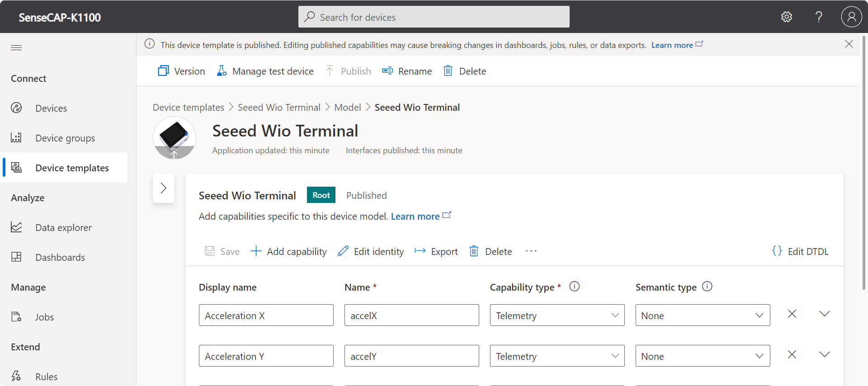Follow the banner Learn more link

(677, 45)
